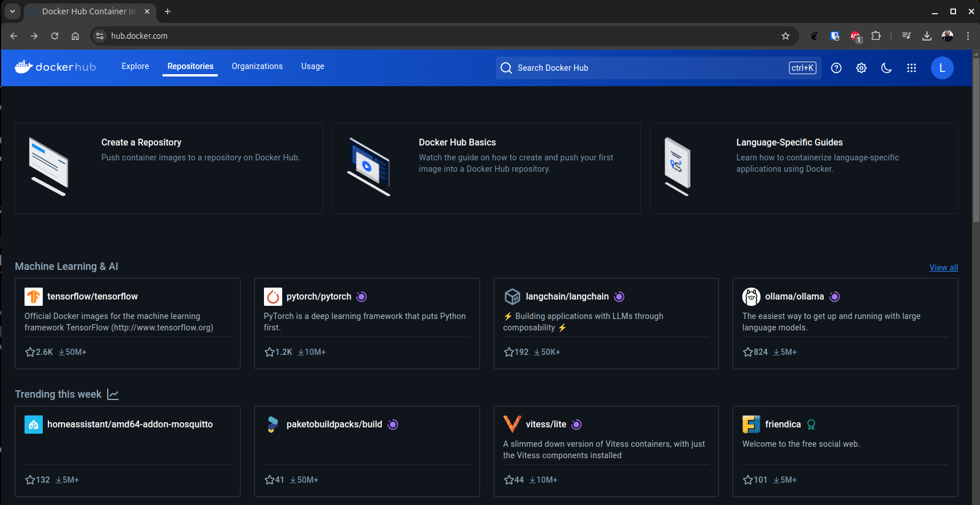Click the browser address bar URL
980x505 pixels.
139,36
